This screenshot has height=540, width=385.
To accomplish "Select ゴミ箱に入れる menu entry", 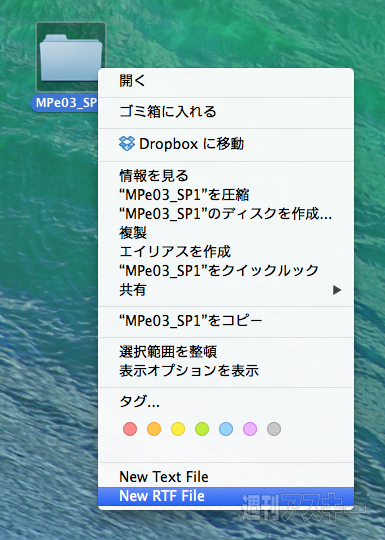I will (226, 112).
